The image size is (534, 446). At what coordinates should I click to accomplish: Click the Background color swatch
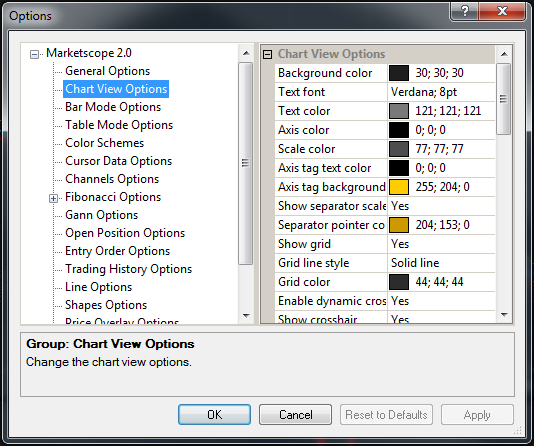tap(399, 73)
